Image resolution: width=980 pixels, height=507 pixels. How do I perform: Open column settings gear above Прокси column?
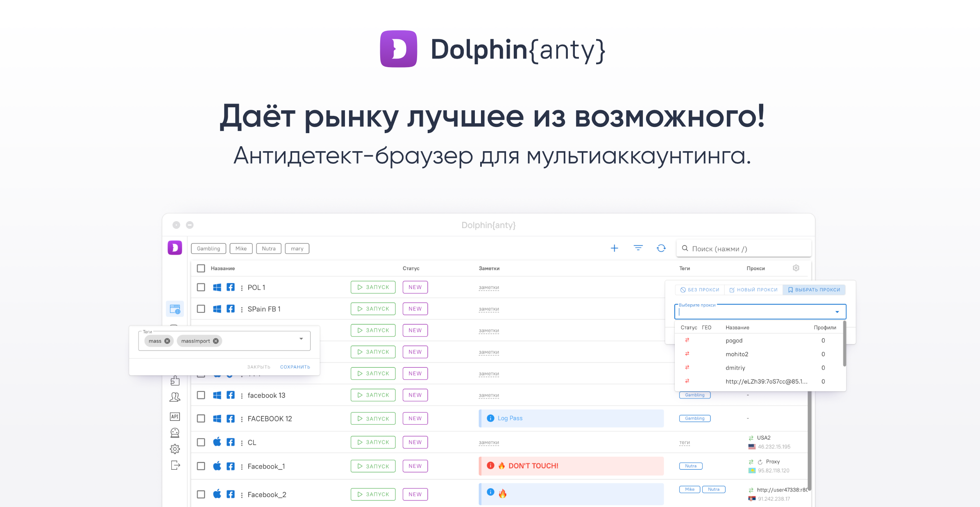796,268
